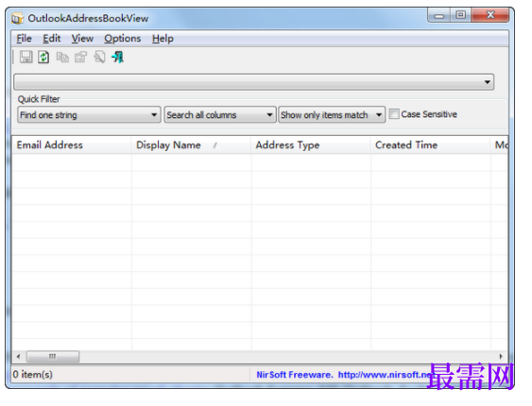Open the Options menu
The height and width of the screenshot is (406, 532).
pos(123,39)
